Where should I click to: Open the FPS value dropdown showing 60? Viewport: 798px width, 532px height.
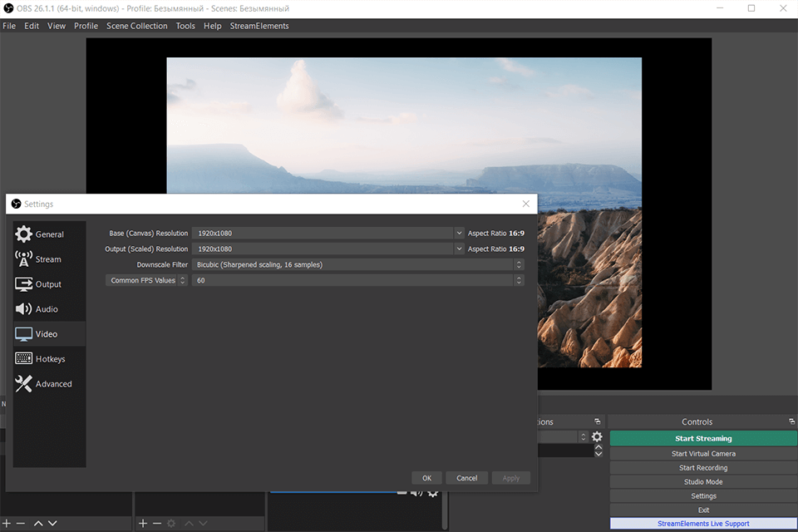pos(357,281)
